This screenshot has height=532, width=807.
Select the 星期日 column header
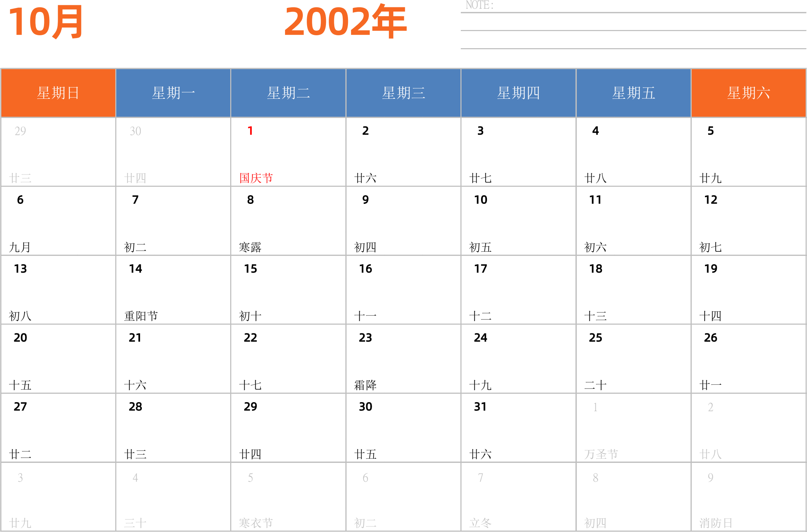58,93
